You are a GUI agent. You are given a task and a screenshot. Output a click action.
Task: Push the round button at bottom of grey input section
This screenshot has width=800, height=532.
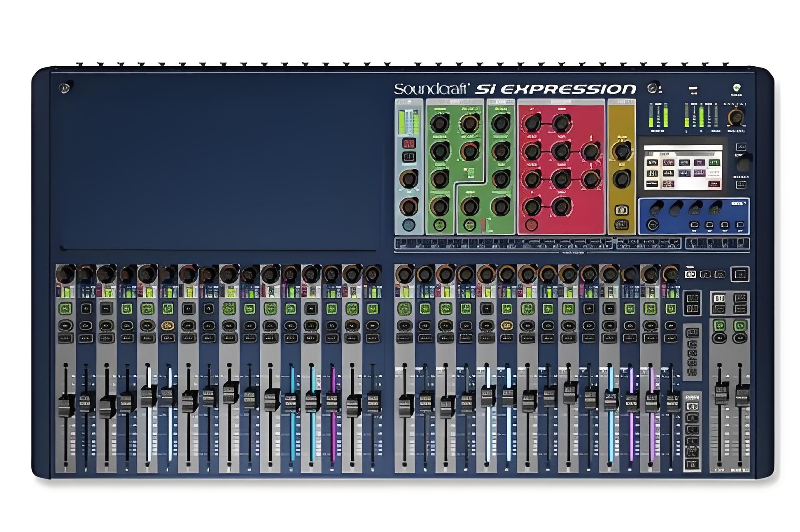[408, 225]
